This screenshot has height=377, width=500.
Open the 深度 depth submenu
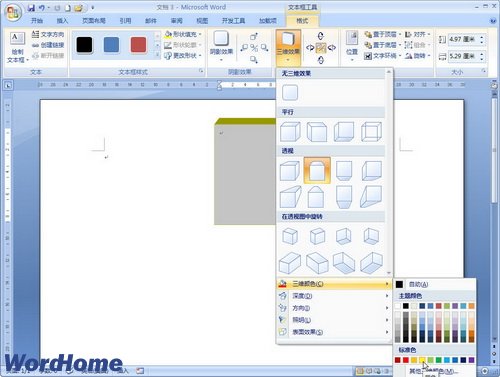point(334,296)
